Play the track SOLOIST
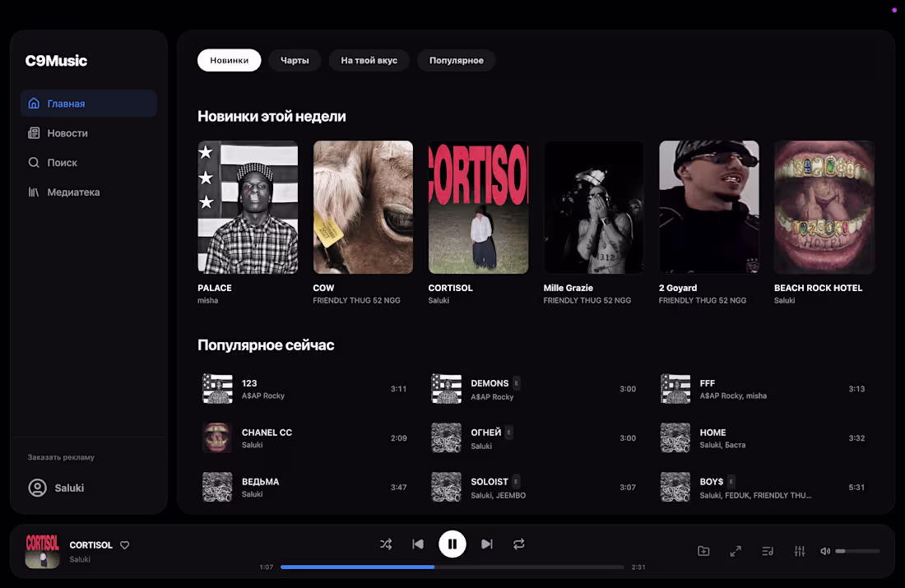This screenshot has width=905, height=588. click(534, 487)
